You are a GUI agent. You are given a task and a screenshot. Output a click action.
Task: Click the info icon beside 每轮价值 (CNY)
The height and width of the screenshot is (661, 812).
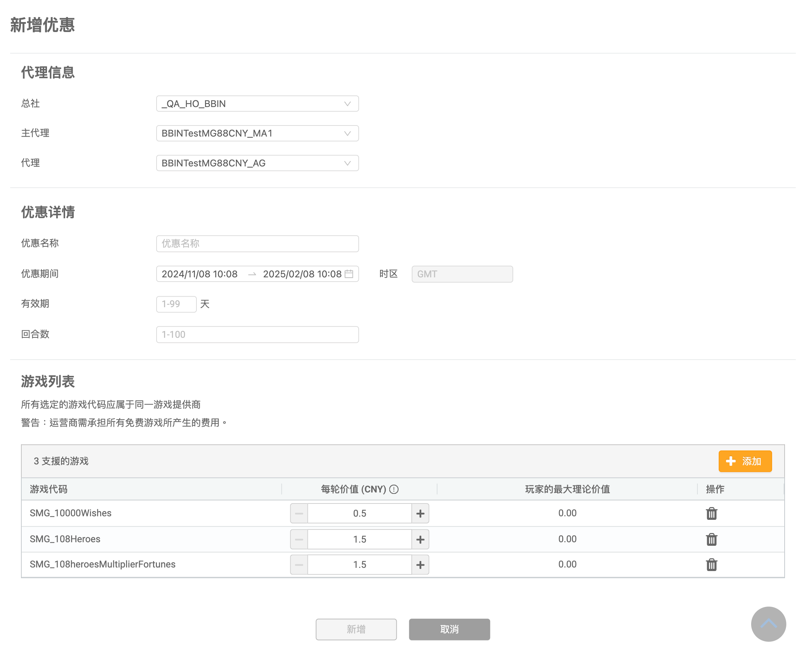tap(394, 489)
